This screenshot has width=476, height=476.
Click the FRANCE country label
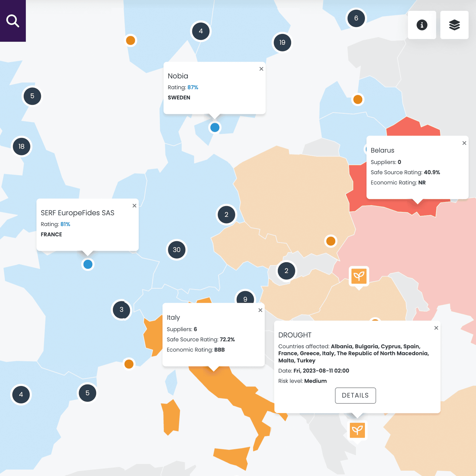click(51, 234)
